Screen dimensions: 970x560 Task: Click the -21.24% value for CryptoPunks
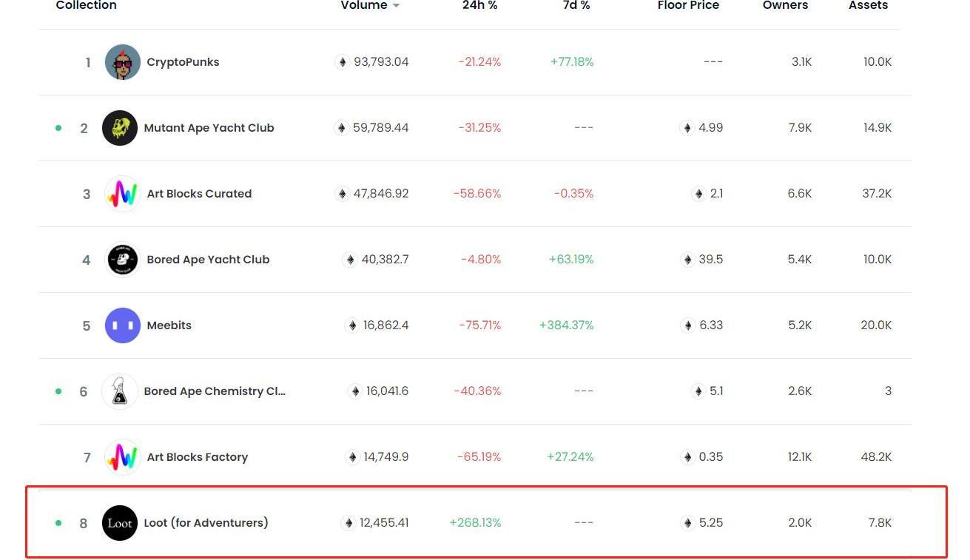pos(479,62)
